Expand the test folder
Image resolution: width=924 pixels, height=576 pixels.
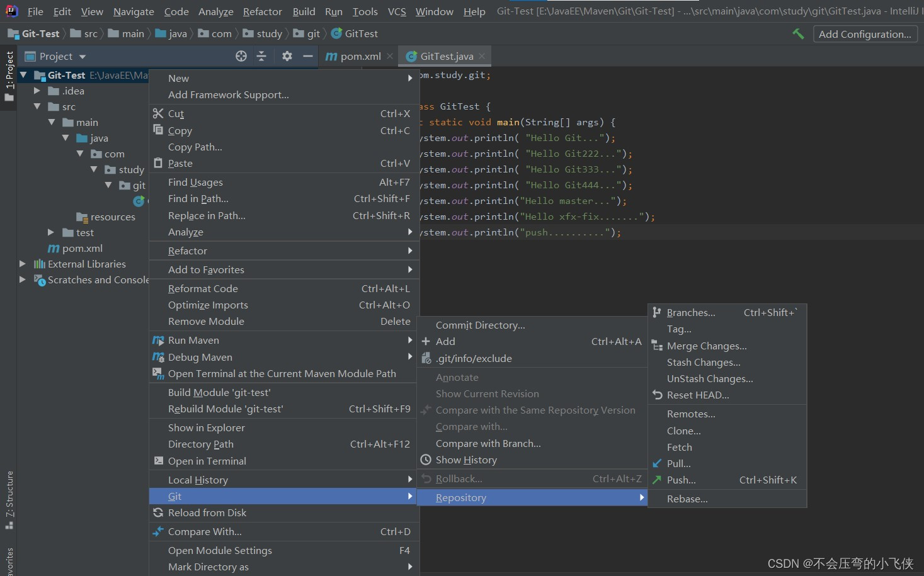pyautogui.click(x=52, y=232)
